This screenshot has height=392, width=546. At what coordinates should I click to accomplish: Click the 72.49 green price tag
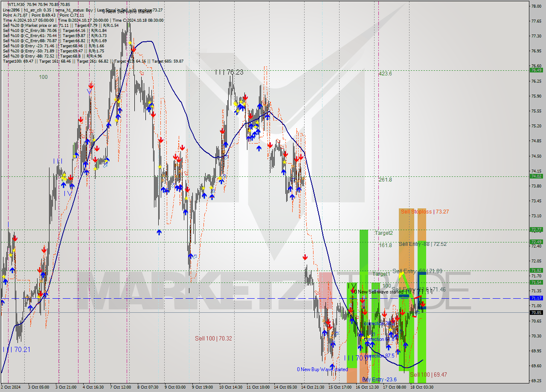(x=536, y=242)
